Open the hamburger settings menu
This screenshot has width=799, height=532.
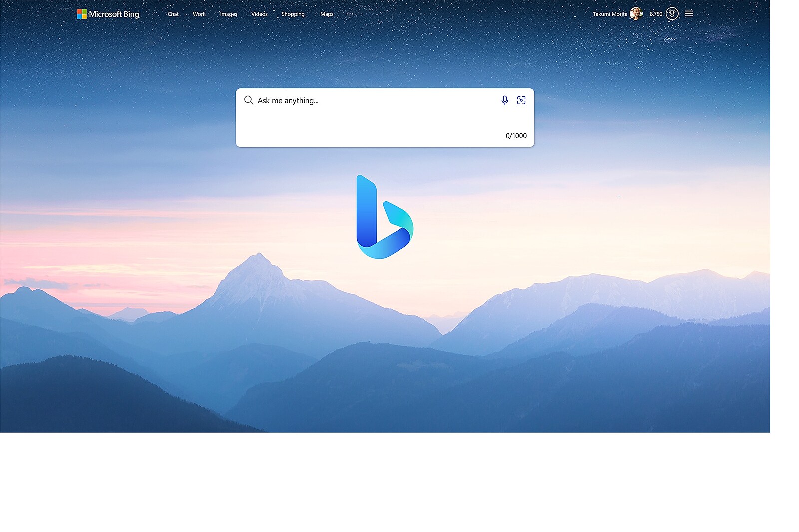[689, 14]
